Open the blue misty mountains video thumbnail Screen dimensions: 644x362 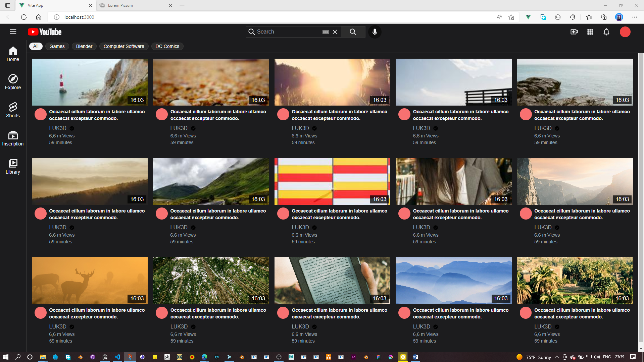454,281
